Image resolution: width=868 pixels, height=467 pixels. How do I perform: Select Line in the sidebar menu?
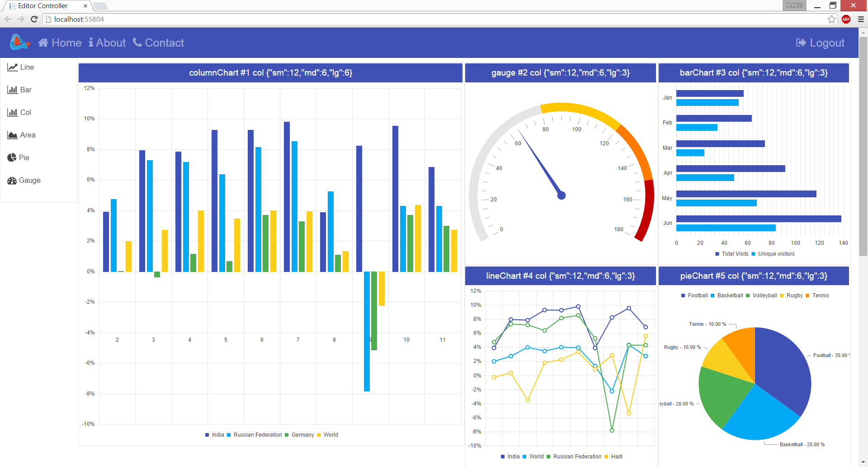pos(21,67)
